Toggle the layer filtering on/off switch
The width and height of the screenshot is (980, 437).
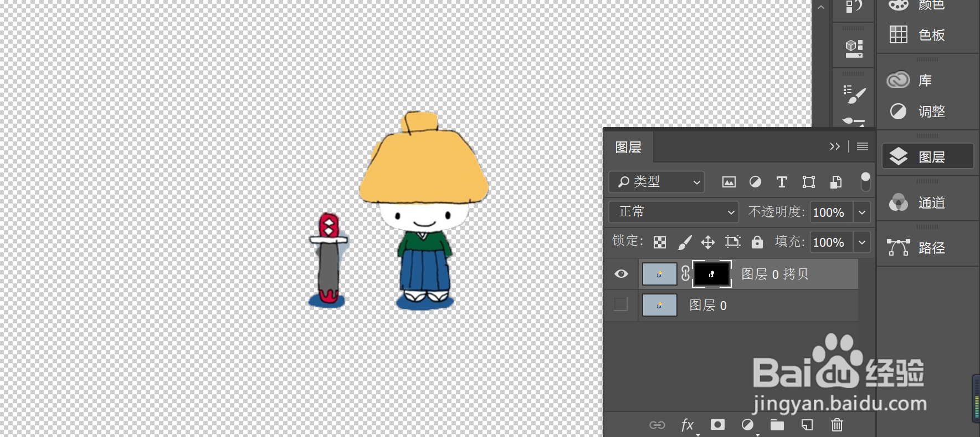(865, 181)
